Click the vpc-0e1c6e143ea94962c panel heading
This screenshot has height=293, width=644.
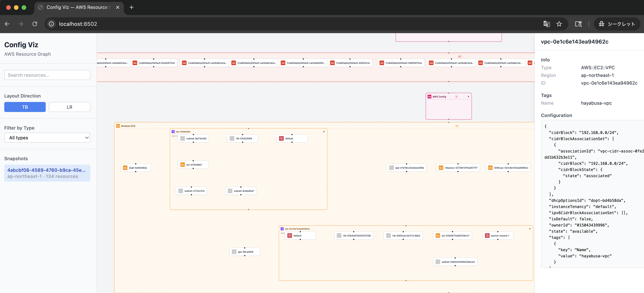pyautogui.click(x=575, y=42)
